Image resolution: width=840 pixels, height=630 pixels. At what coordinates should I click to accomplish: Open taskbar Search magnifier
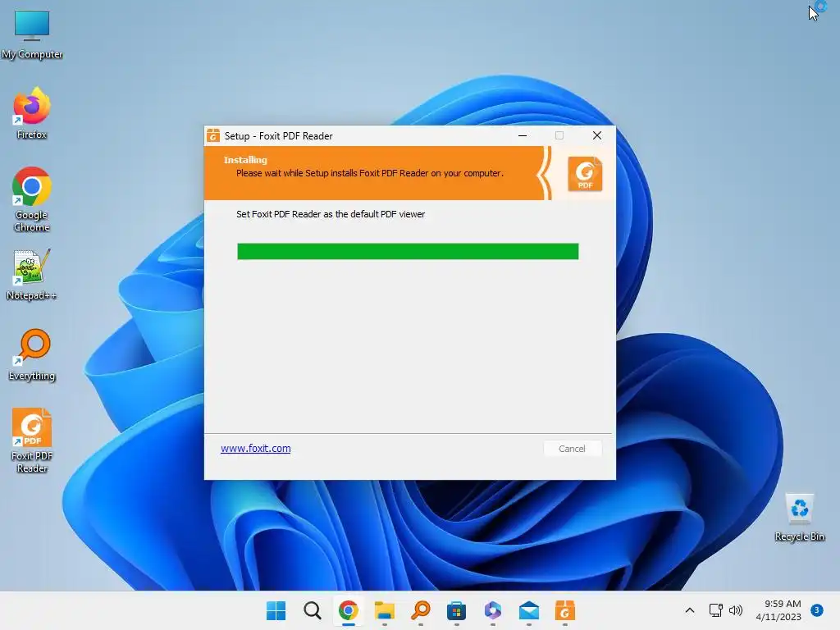pyautogui.click(x=313, y=610)
